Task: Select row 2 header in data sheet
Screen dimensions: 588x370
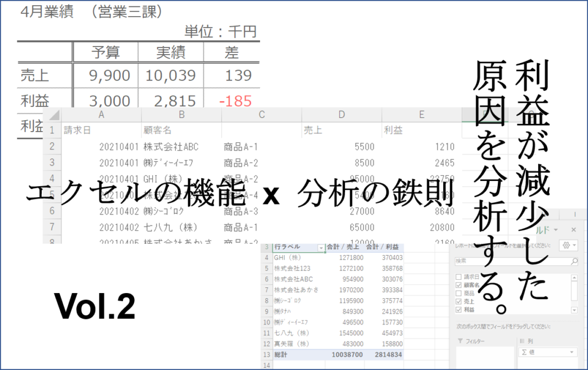Action: [52, 147]
